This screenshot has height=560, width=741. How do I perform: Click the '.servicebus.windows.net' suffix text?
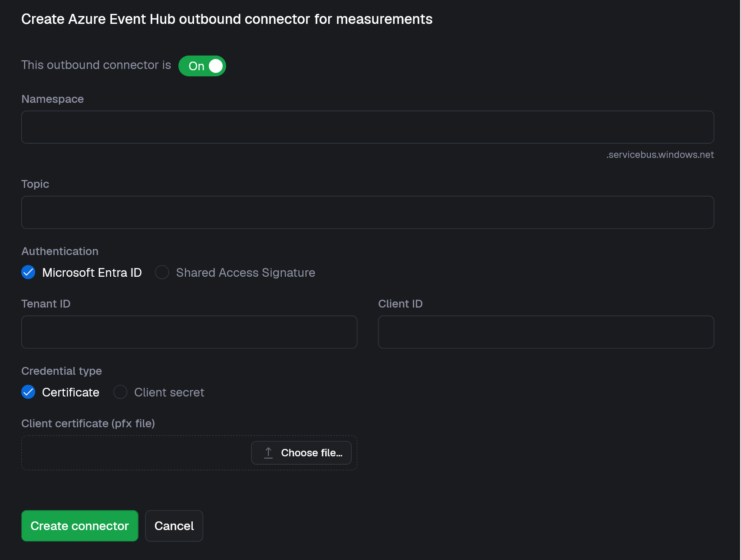(660, 155)
